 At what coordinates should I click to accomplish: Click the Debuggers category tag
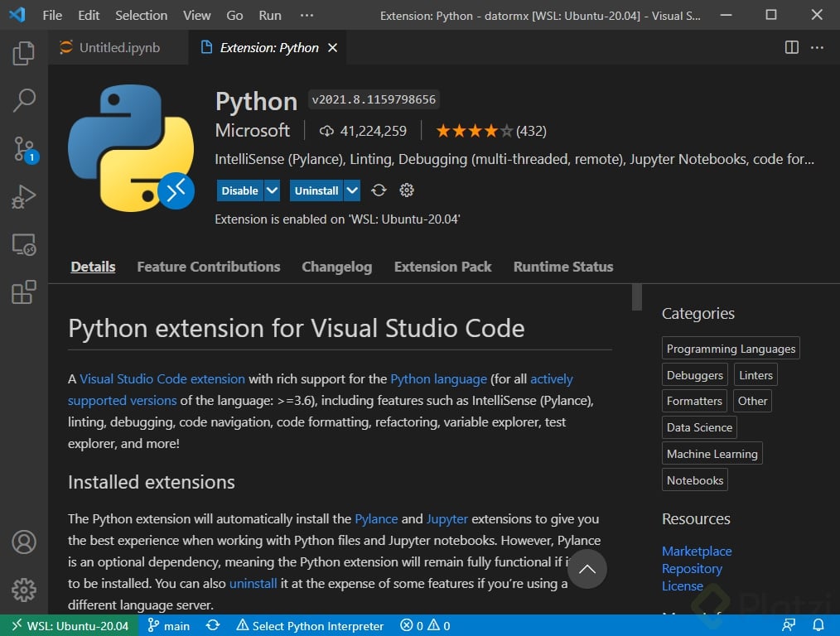click(x=695, y=375)
